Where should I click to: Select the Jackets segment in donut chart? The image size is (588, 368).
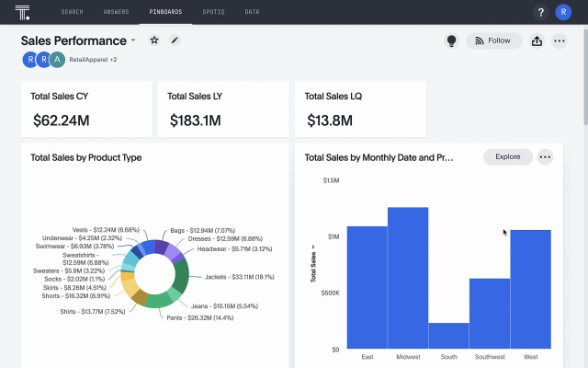pyautogui.click(x=181, y=276)
